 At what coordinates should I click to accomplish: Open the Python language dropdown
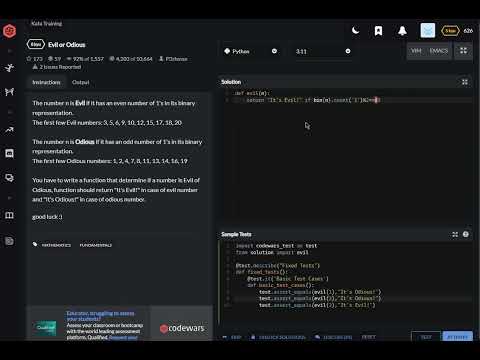(251, 51)
